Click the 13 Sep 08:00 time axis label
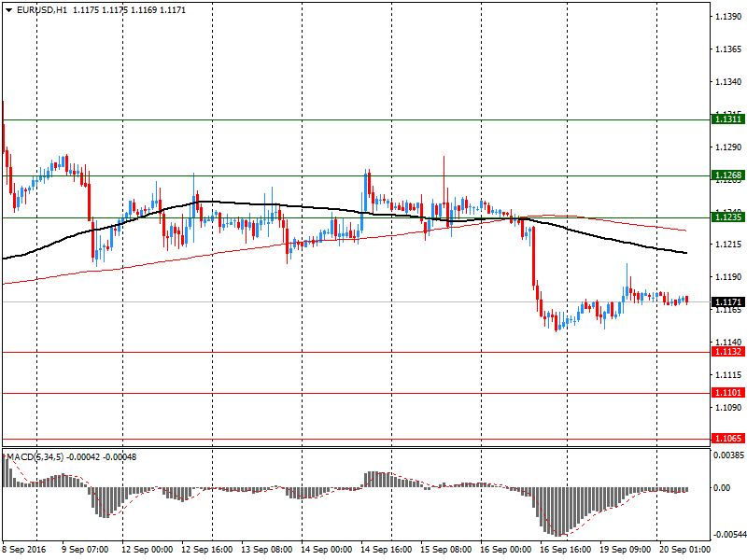The image size is (747, 560). (x=266, y=550)
